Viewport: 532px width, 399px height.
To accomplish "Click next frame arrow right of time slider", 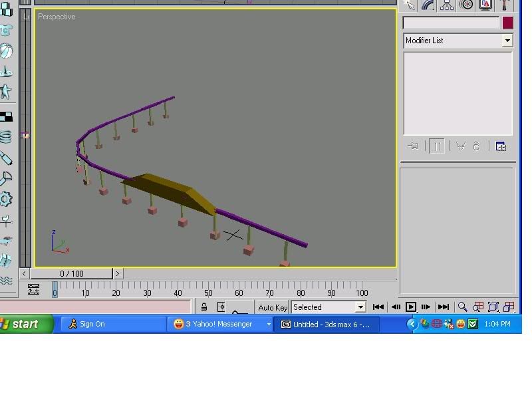I will pyautogui.click(x=118, y=273).
